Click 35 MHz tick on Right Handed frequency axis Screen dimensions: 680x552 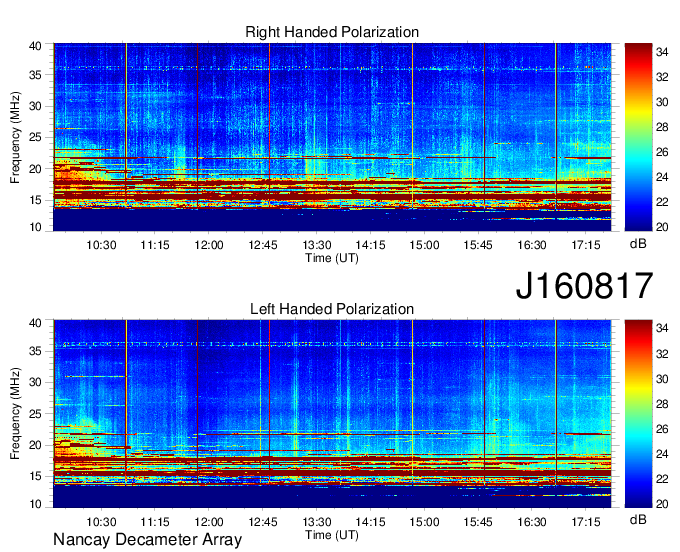pyautogui.click(x=35, y=75)
